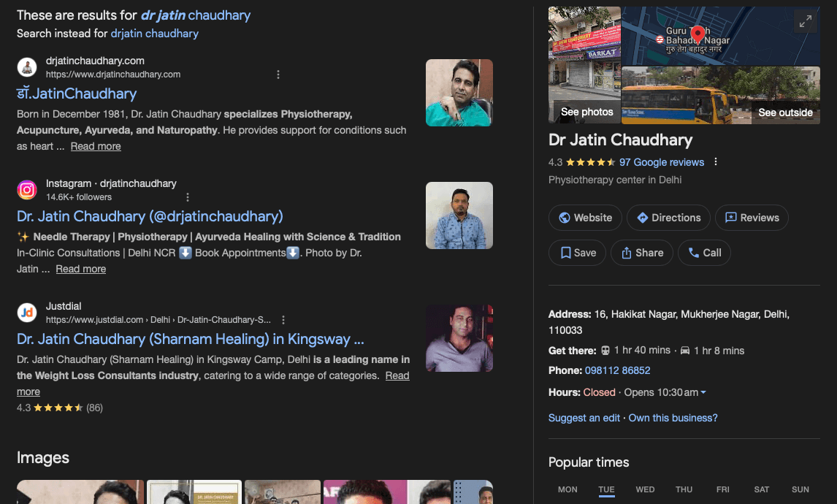
Task: Click the Reviews button
Action: tap(752, 218)
